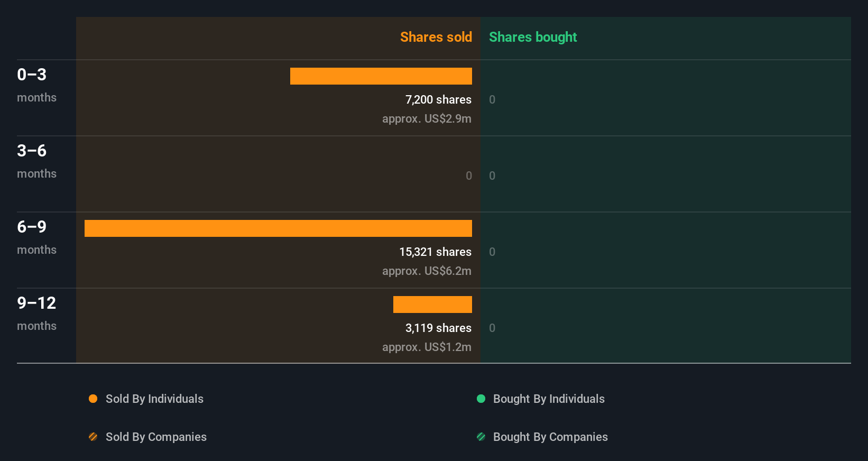868x461 pixels.
Task: Click the orange Sold By Individuals legend dot
Action: pos(93,399)
